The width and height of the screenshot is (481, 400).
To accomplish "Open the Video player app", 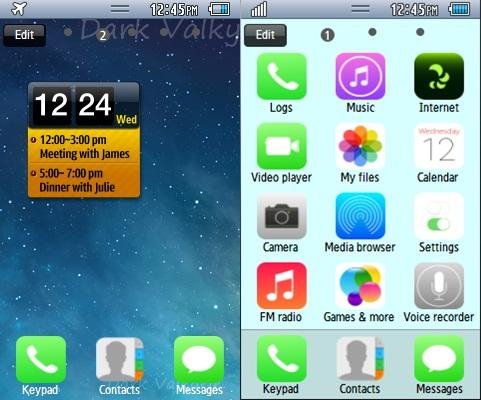I will [x=282, y=146].
